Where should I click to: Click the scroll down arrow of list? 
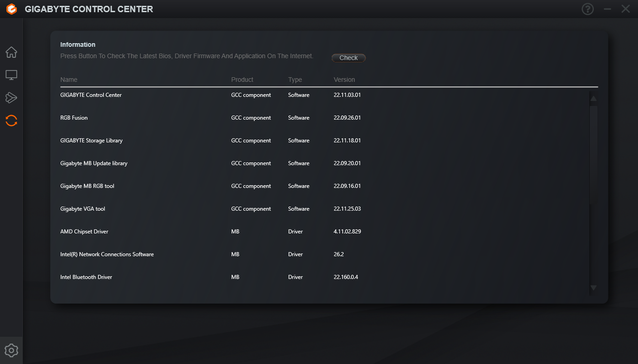(x=593, y=288)
